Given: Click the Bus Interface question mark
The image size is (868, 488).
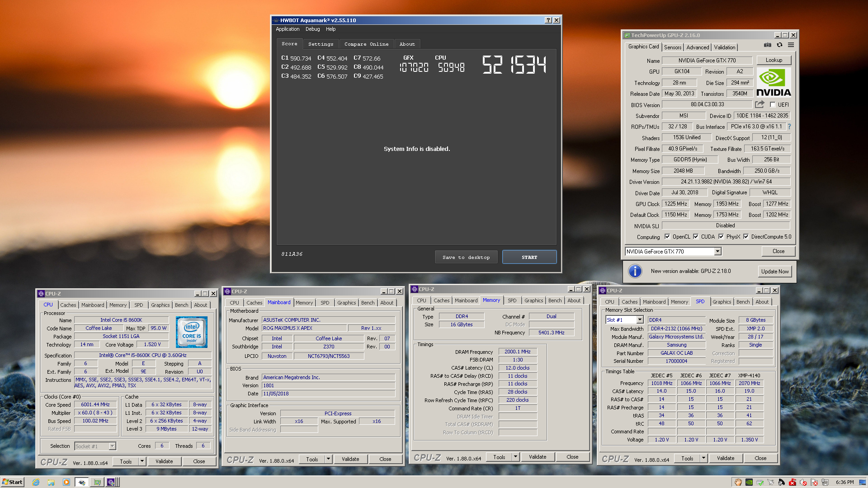Looking at the screenshot, I should (x=789, y=127).
